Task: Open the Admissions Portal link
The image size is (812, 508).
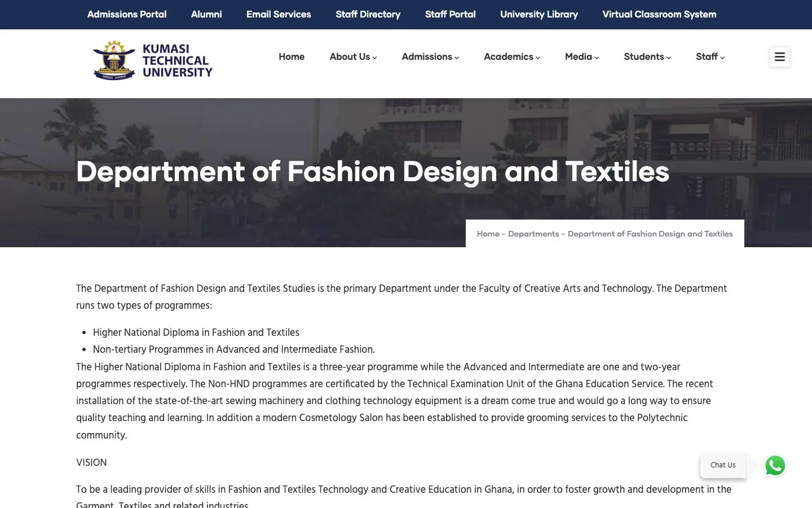Action: click(127, 14)
